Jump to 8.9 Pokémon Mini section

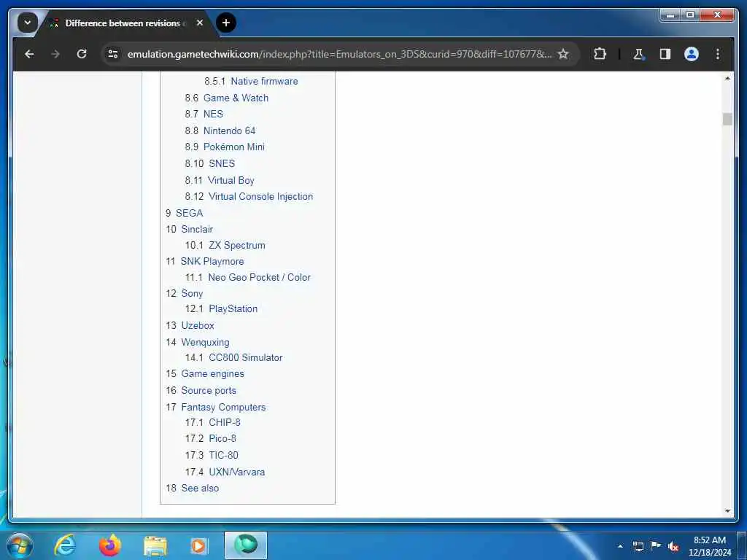pyautogui.click(x=225, y=147)
